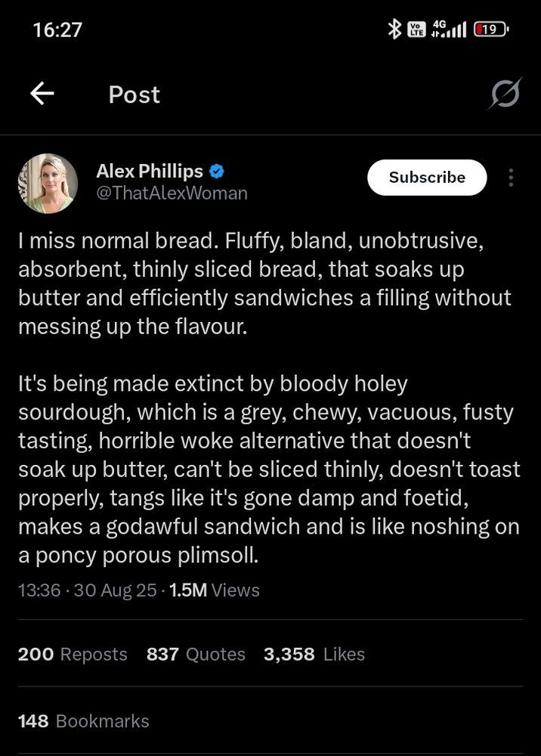Tap the status bar clock 16:27
Viewport: 541px width, 756px height.
57,29
